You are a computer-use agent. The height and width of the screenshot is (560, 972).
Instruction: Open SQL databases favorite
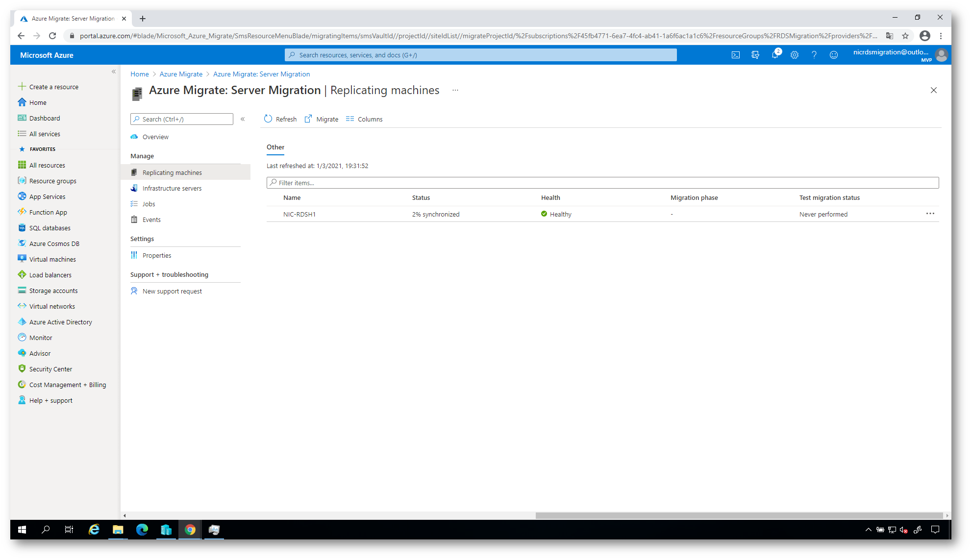coord(44,228)
